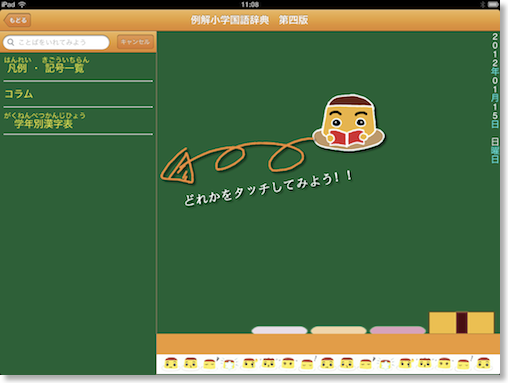Select the mauve pink chalk
Screen dimensions: 508x383
coord(398,330)
